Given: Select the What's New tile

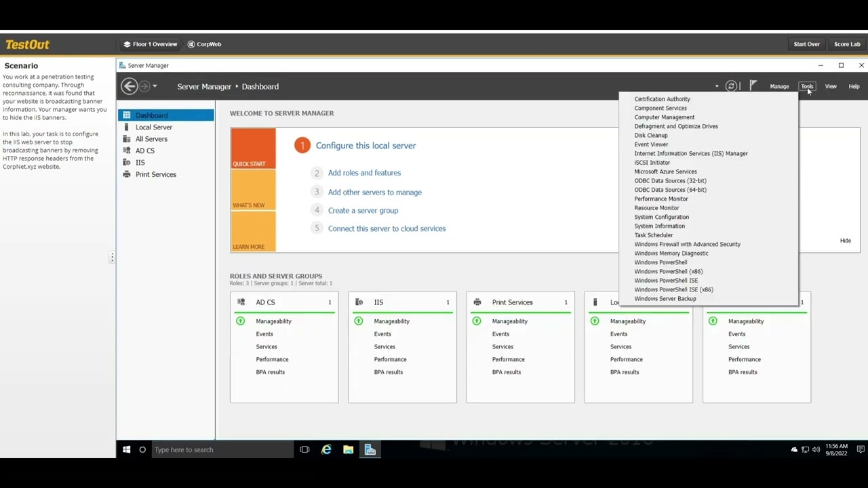Looking at the screenshot, I should pos(253,190).
